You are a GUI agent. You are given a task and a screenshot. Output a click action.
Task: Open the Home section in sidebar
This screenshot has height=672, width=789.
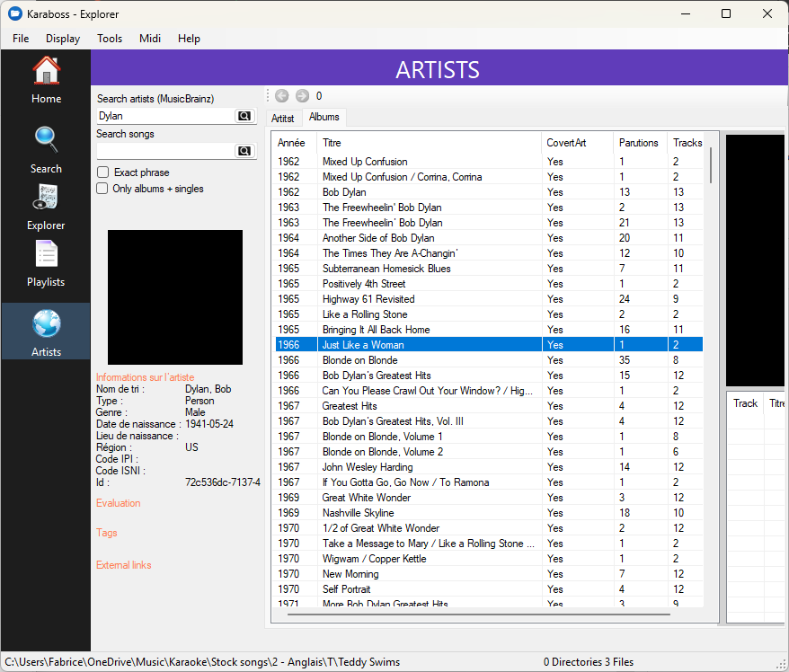[x=46, y=71]
